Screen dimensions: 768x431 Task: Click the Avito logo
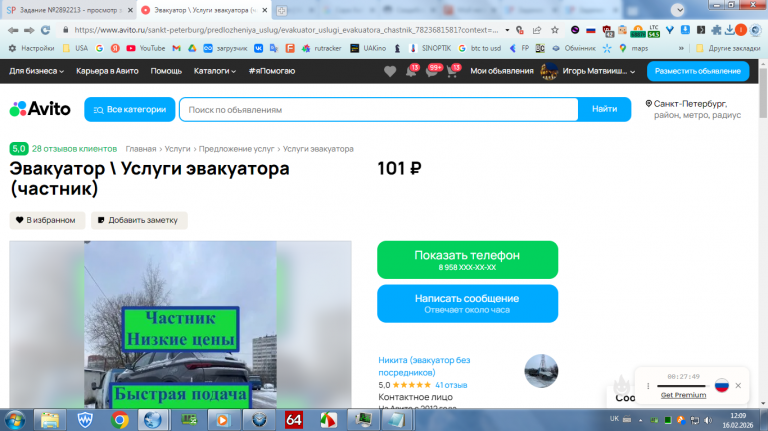[x=40, y=109]
